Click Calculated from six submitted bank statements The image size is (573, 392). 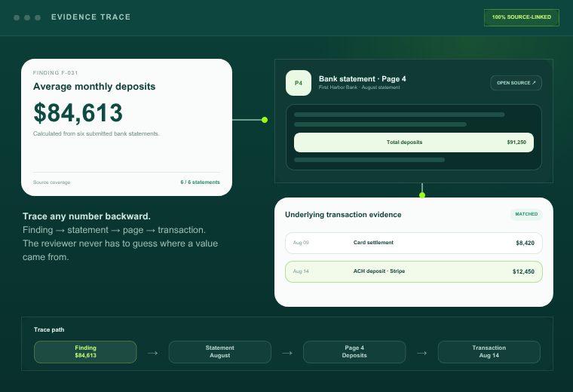coord(96,133)
